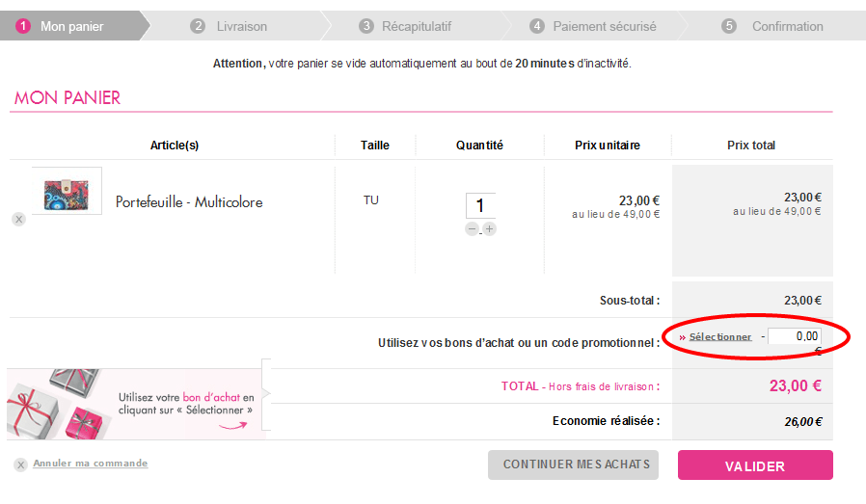Go to the Livraison step

(241, 26)
